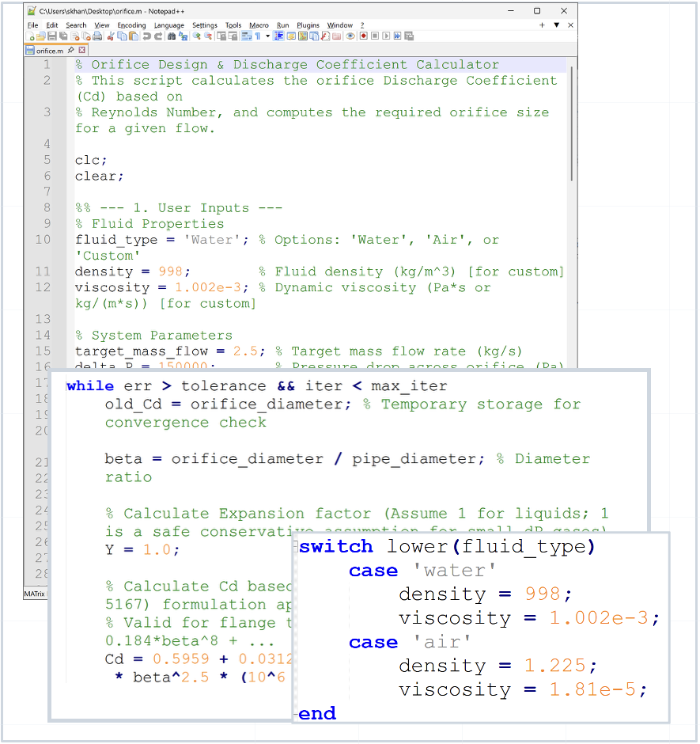Click the MATrix status bar label
The image size is (700, 744).
(35, 594)
